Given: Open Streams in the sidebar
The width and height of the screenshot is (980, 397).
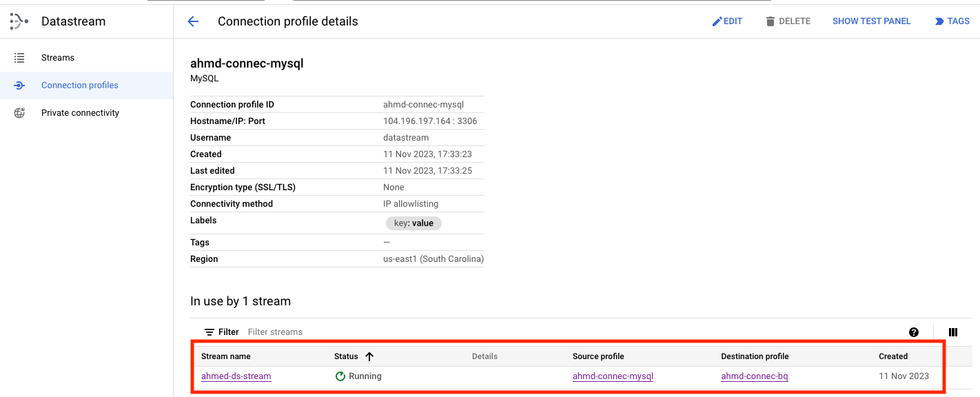Looking at the screenshot, I should click(x=58, y=58).
